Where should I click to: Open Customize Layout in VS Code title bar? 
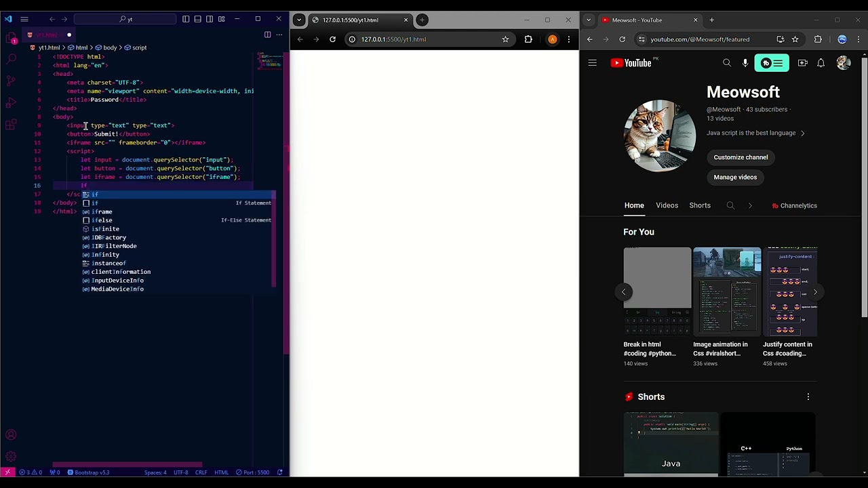tap(221, 19)
